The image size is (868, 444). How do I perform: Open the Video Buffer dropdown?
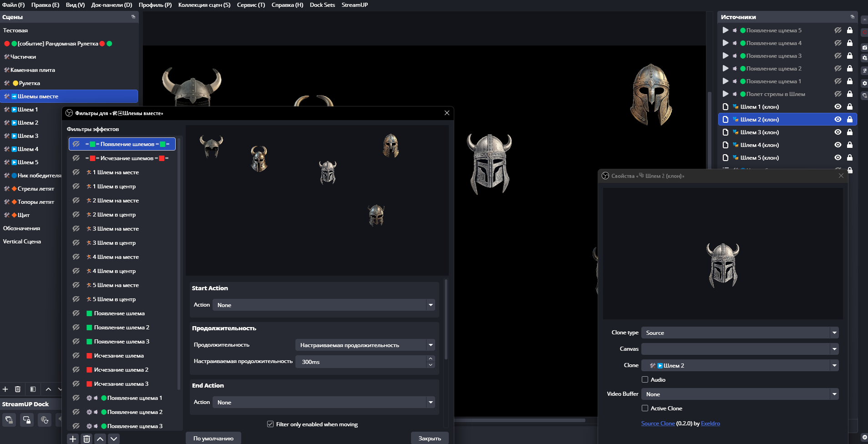click(x=740, y=394)
